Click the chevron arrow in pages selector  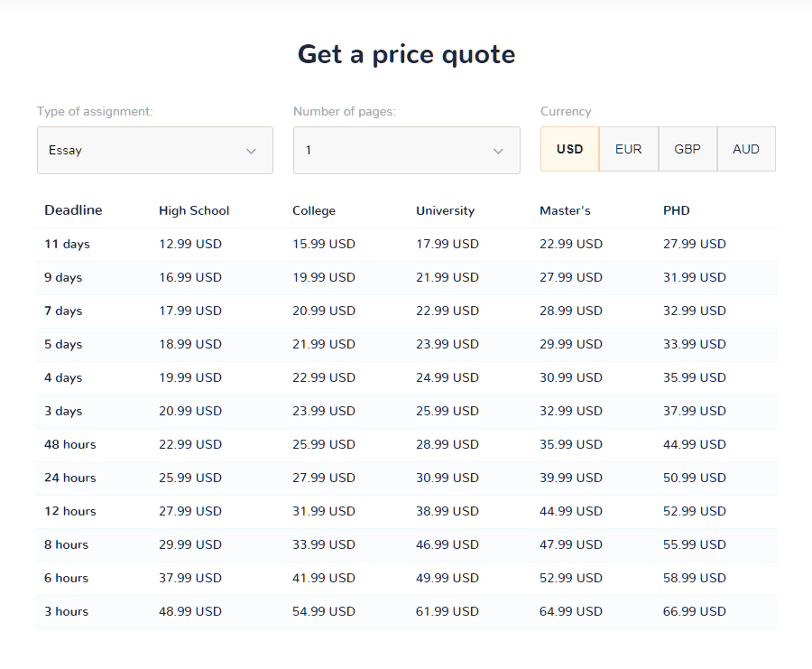[498, 152]
